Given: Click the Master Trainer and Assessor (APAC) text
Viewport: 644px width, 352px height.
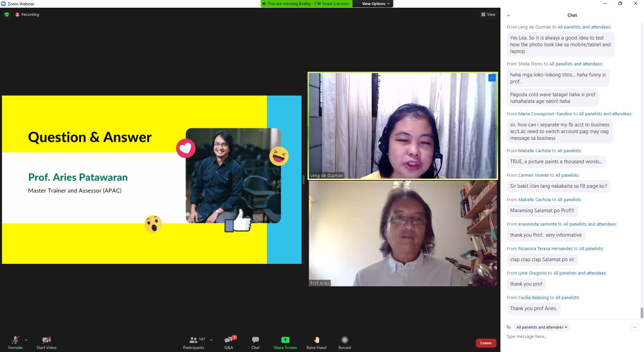Looking at the screenshot, I should (75, 190).
